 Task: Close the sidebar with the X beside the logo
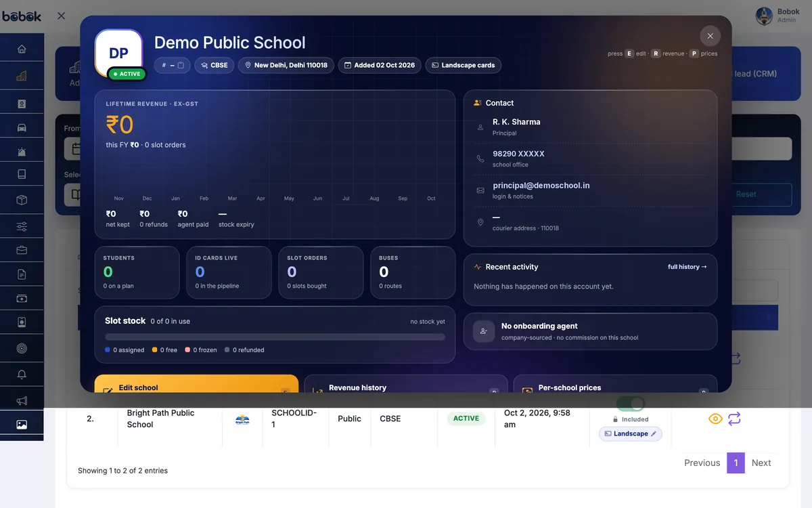(x=61, y=16)
